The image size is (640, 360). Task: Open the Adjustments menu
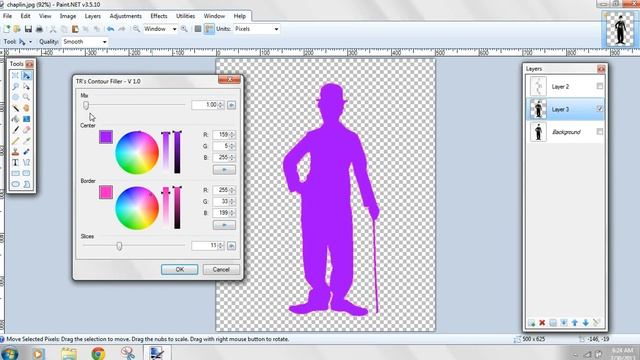tap(126, 16)
